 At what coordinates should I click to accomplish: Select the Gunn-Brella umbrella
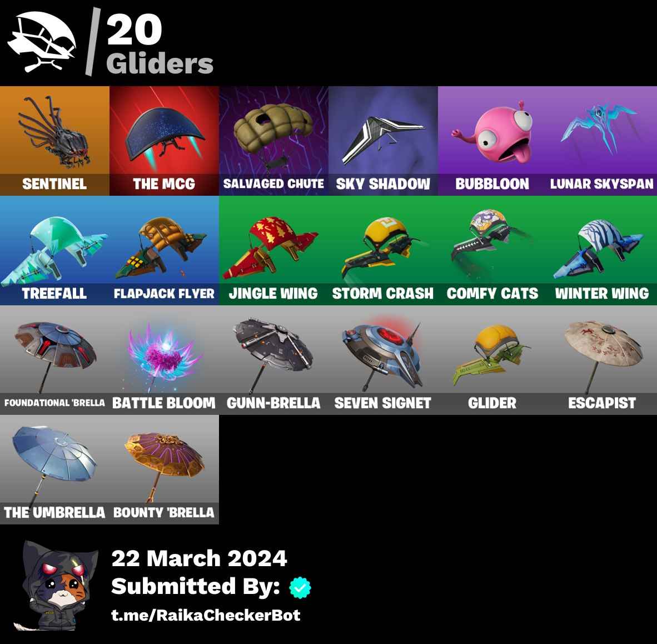click(x=273, y=360)
